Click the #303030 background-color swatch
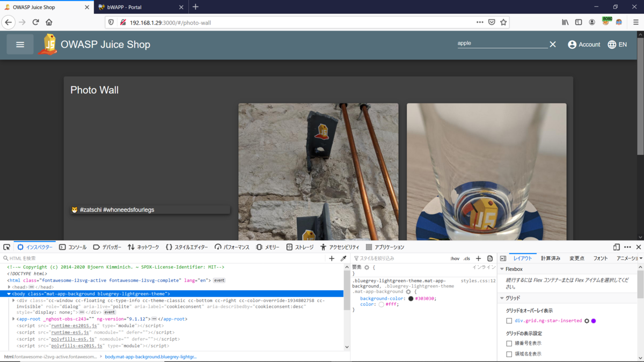Screen dimensions: 644x362 (x=411, y=299)
